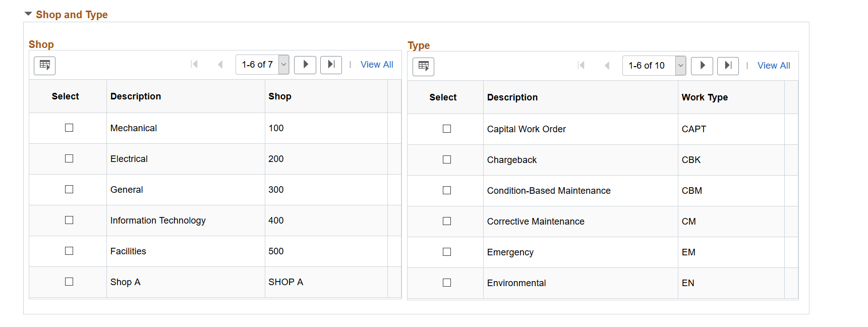868x327 pixels.
Task: Sort by Type grid Description header
Action: coord(512,97)
